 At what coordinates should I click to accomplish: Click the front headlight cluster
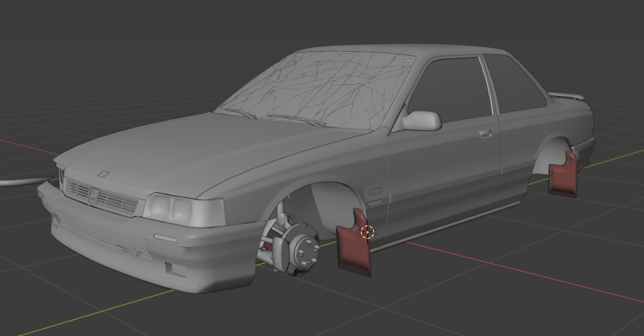coord(183,210)
